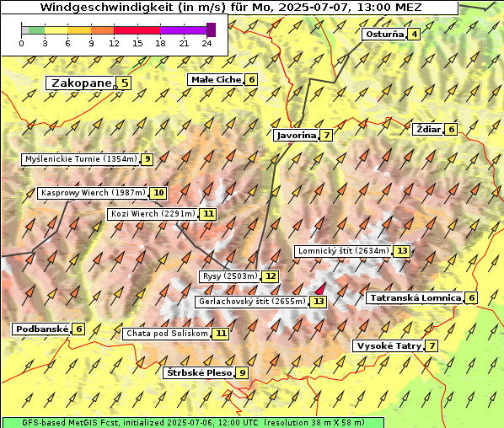Click legend tick label 12
The image size is (504, 428).
(x=114, y=43)
